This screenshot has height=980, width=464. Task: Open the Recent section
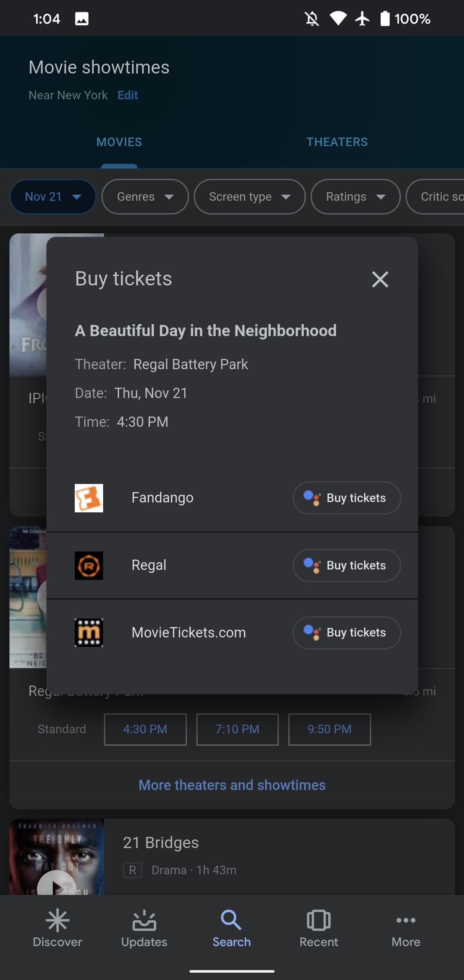tap(319, 928)
